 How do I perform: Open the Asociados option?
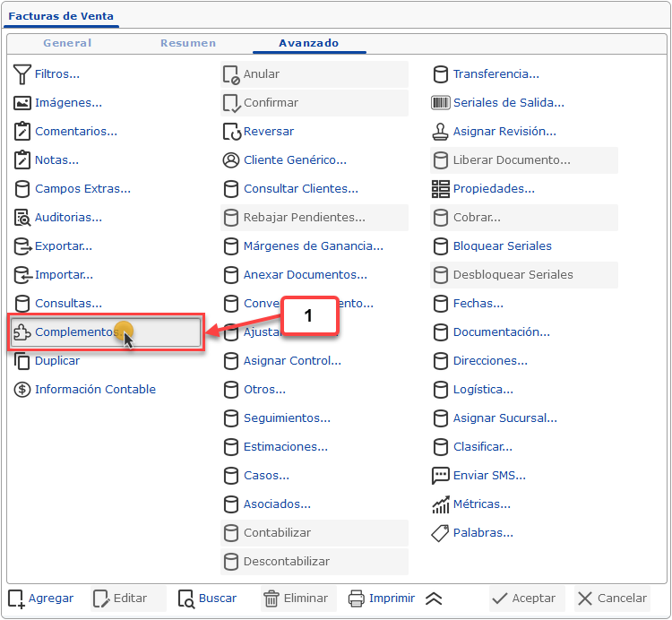pos(277,504)
